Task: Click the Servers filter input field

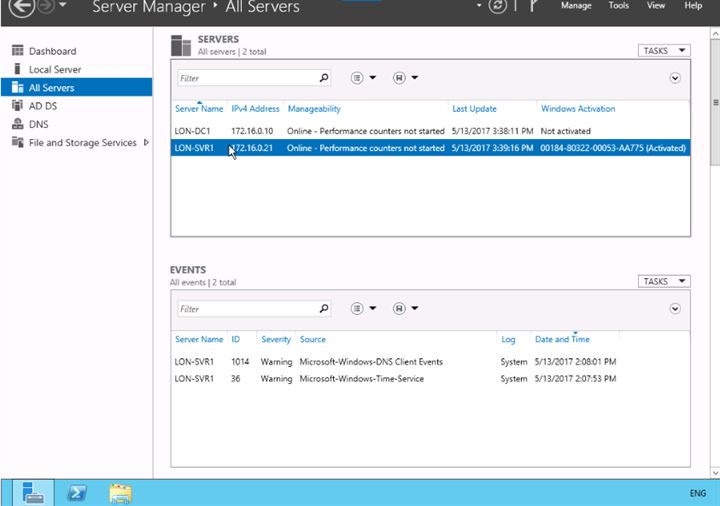Action: pyautogui.click(x=248, y=78)
